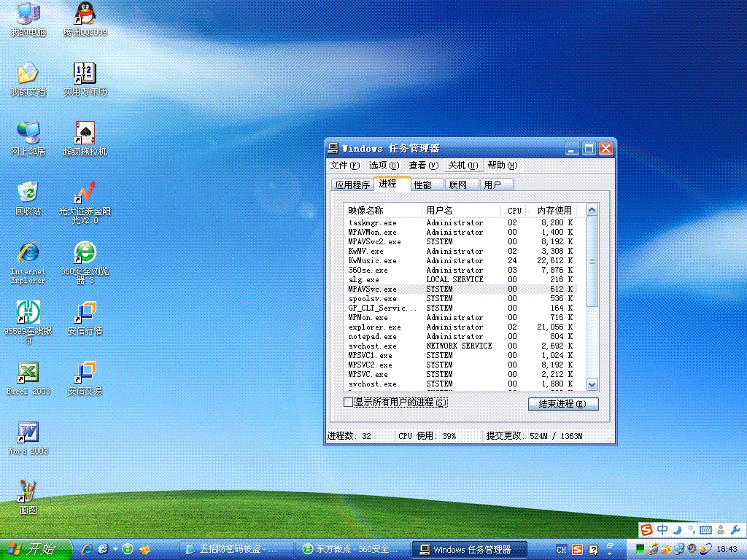Click the process list scroll-down arrow

point(592,385)
